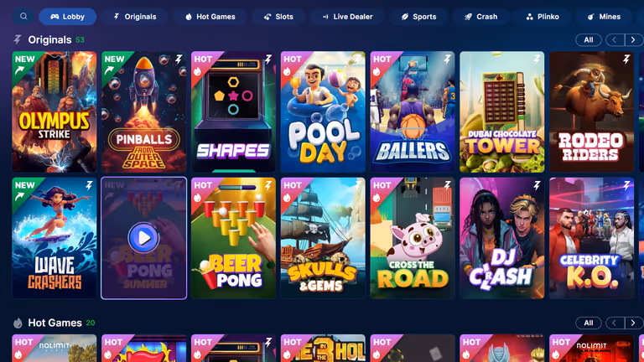Switch to the Slots tab

(278, 17)
